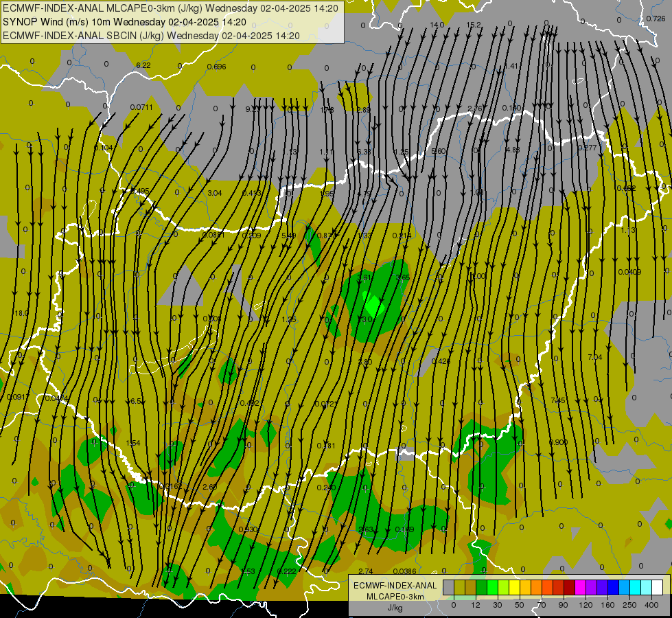Click the SYNOP Wind 10m header line
The width and height of the screenshot is (672, 618).
pyautogui.click(x=125, y=22)
